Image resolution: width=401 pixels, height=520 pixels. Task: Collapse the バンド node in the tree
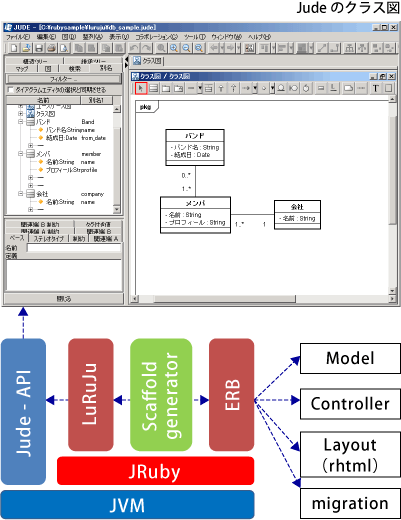click(x=21, y=122)
